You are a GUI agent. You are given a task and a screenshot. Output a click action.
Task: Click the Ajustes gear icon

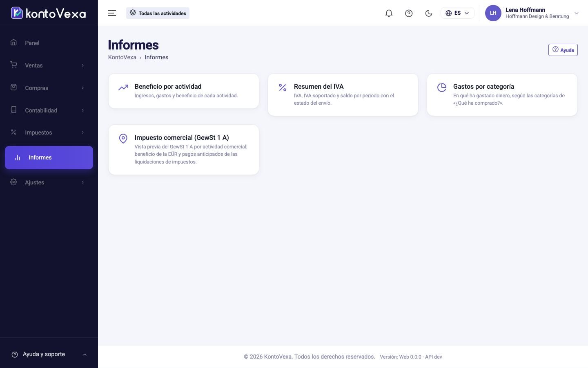click(13, 182)
